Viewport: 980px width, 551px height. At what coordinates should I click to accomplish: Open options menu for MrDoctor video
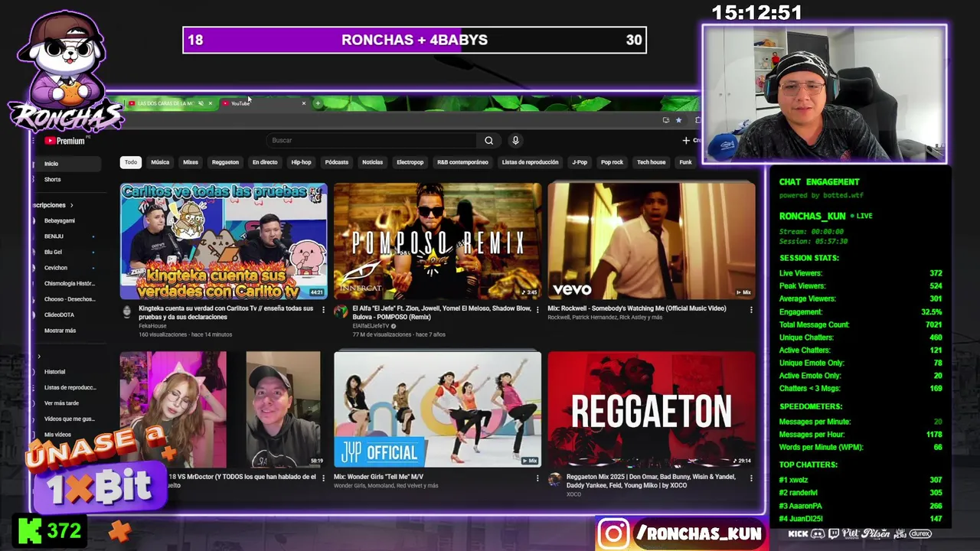tap(323, 478)
